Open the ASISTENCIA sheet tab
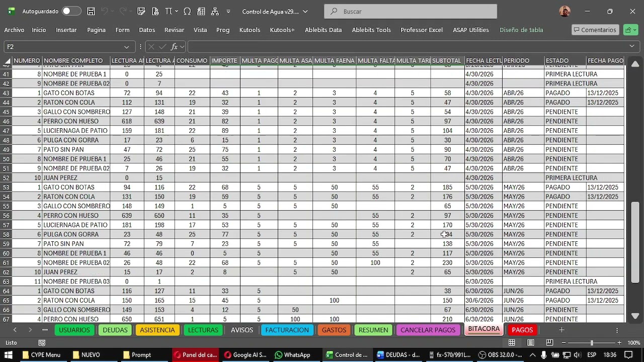644x362 pixels. point(157,330)
